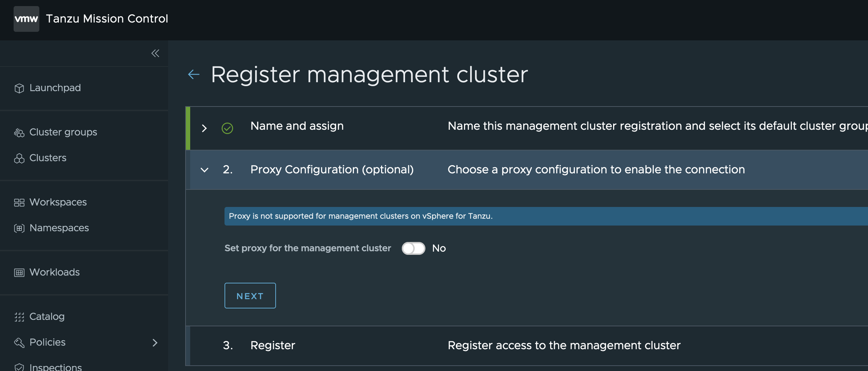The width and height of the screenshot is (868, 371).
Task: Click the NEXT button
Action: point(250,296)
